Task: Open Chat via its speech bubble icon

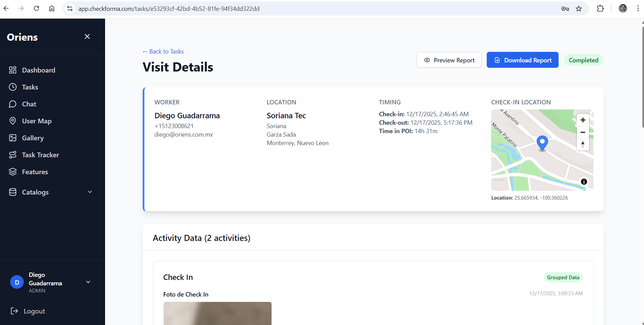Action: click(x=13, y=104)
